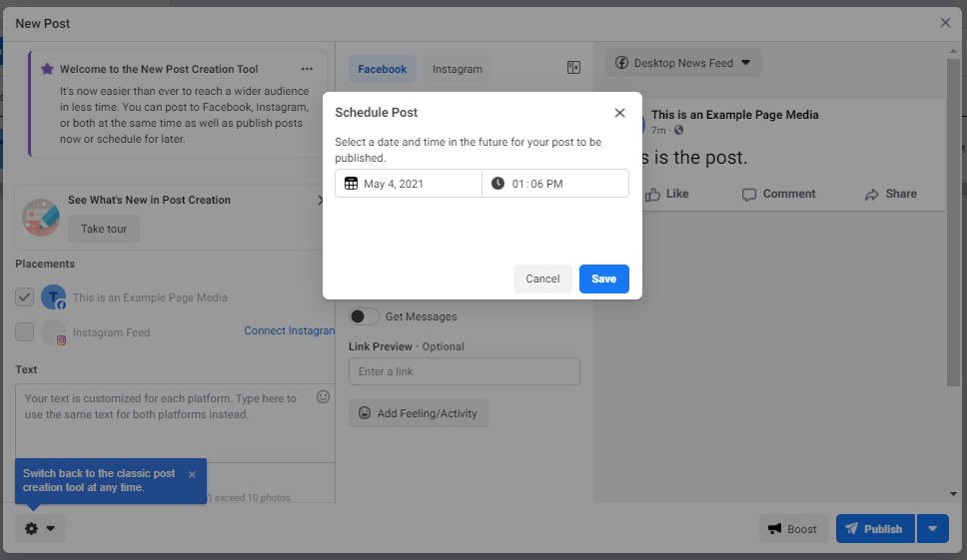Open the gear settings dropdown
967x560 pixels.
tap(40, 529)
